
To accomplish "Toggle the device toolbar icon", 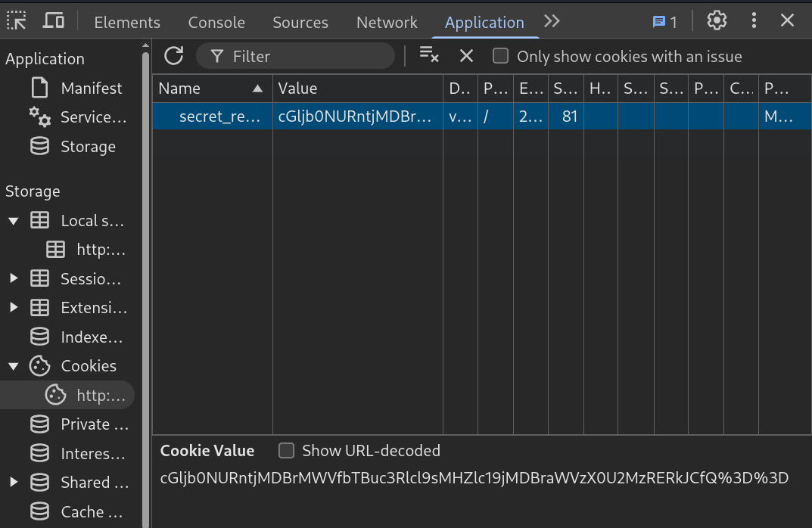I will pyautogui.click(x=53, y=21).
